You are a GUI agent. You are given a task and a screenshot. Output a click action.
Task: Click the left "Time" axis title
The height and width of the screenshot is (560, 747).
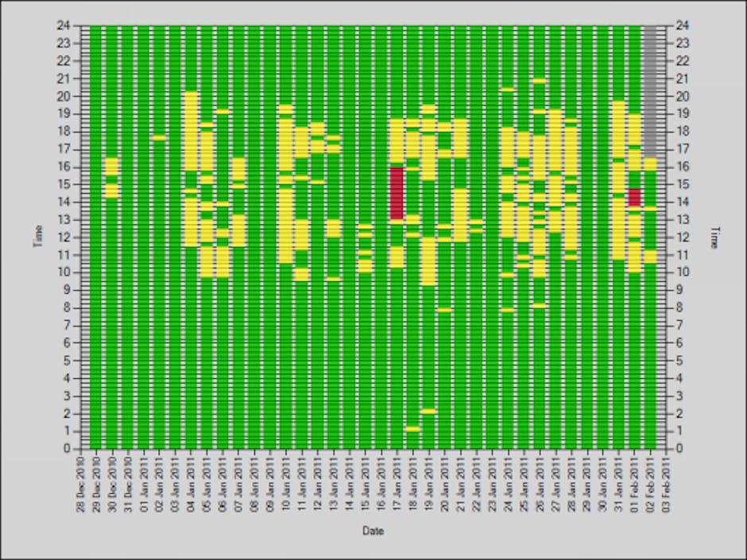(x=37, y=236)
